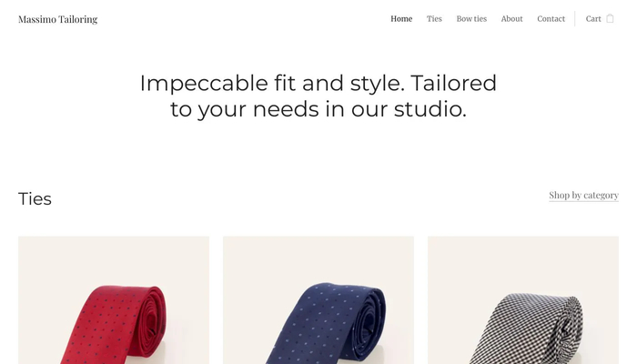This screenshot has width=637, height=364.
Task: Open the Contact page
Action: (551, 19)
